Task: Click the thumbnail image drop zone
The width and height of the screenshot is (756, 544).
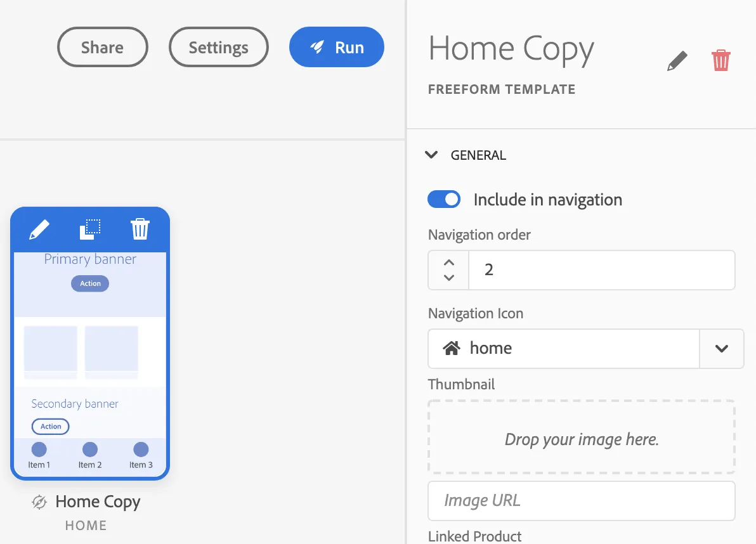Action: (x=582, y=437)
